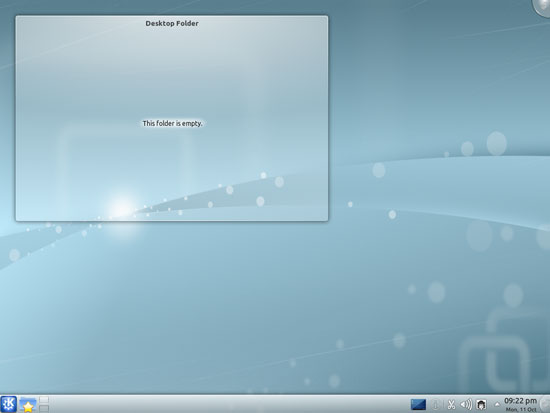Image resolution: width=550 pixels, height=413 pixels.
Task: Open the KDE Kickoff application launcher
Action: (8, 404)
